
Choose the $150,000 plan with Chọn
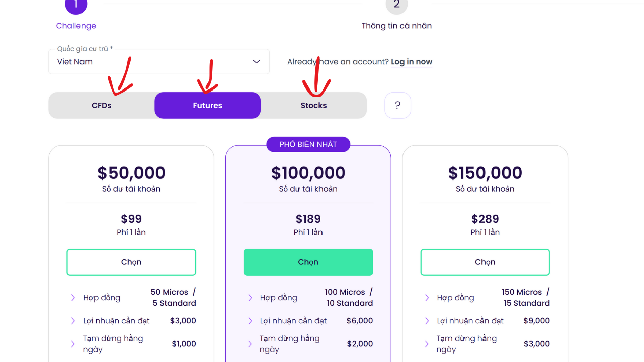point(485,262)
